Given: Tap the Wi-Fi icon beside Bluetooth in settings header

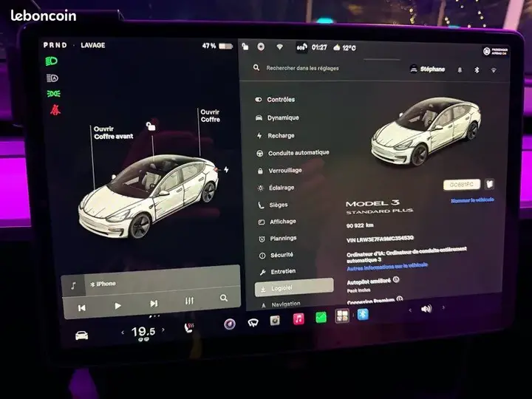Looking at the screenshot, I should click(x=494, y=70).
